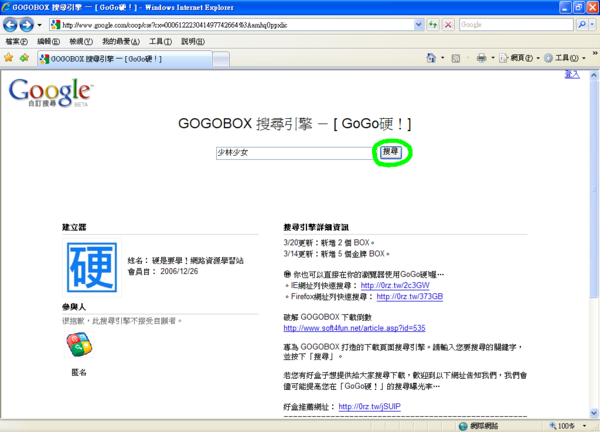Expand the command bar overflow chevron
The height and width of the screenshot is (432, 600).
[595, 54]
